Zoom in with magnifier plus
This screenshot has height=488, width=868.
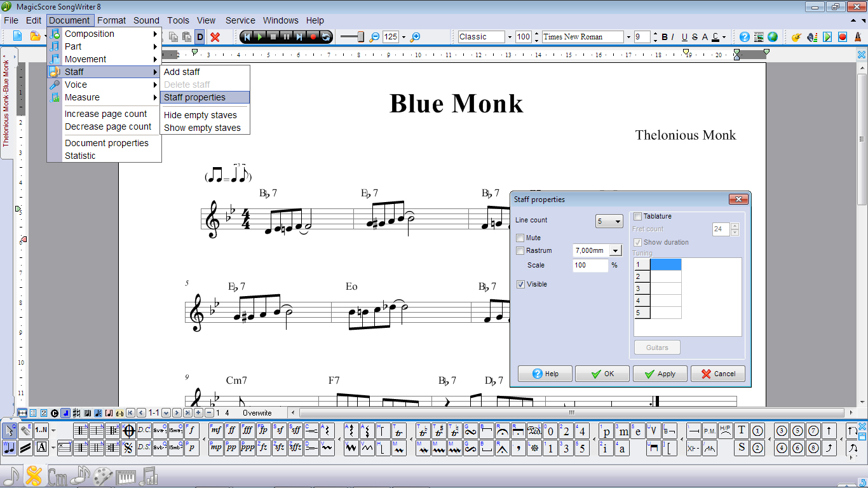point(416,37)
